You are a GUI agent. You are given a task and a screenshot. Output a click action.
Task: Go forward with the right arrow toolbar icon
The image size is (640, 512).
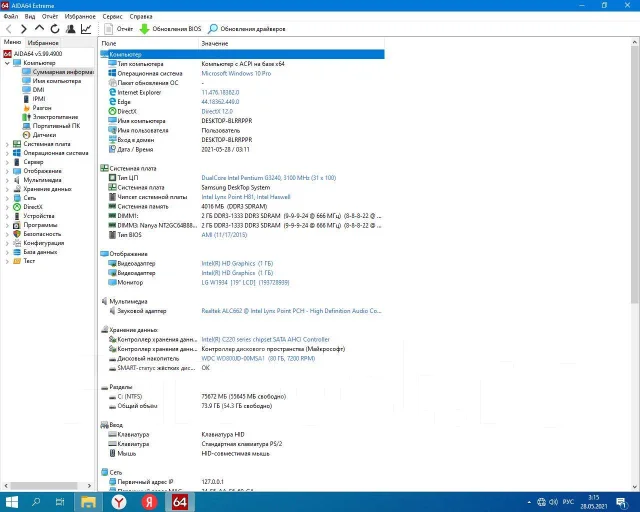point(24,29)
